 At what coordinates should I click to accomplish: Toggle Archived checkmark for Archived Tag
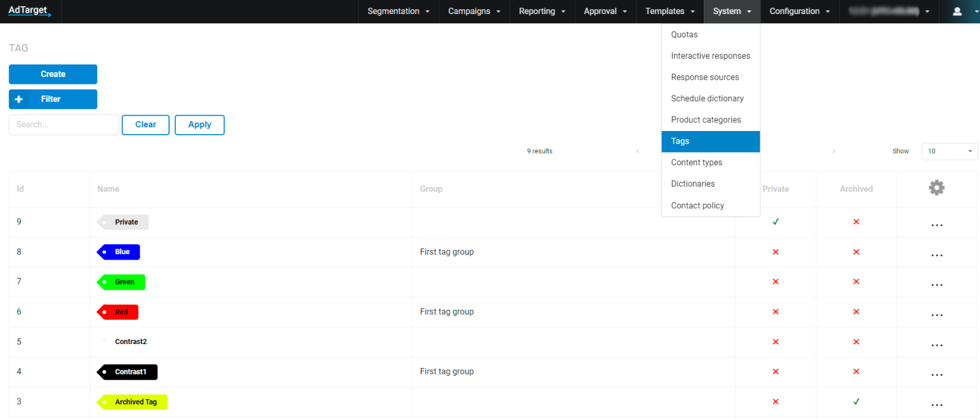point(856,402)
